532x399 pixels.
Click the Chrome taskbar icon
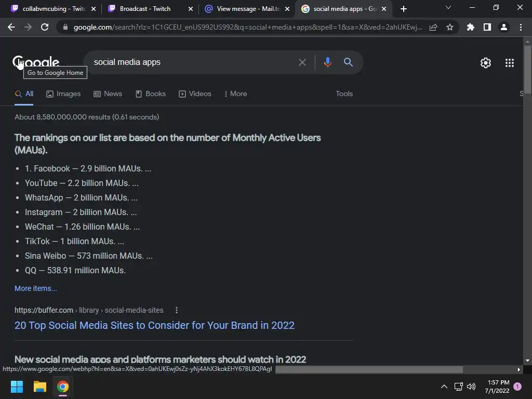coord(63,387)
